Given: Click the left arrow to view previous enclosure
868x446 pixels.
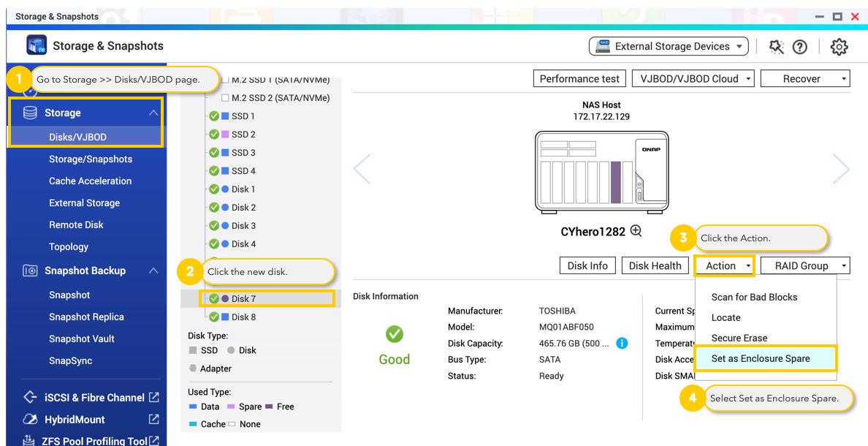Looking at the screenshot, I should (362, 169).
